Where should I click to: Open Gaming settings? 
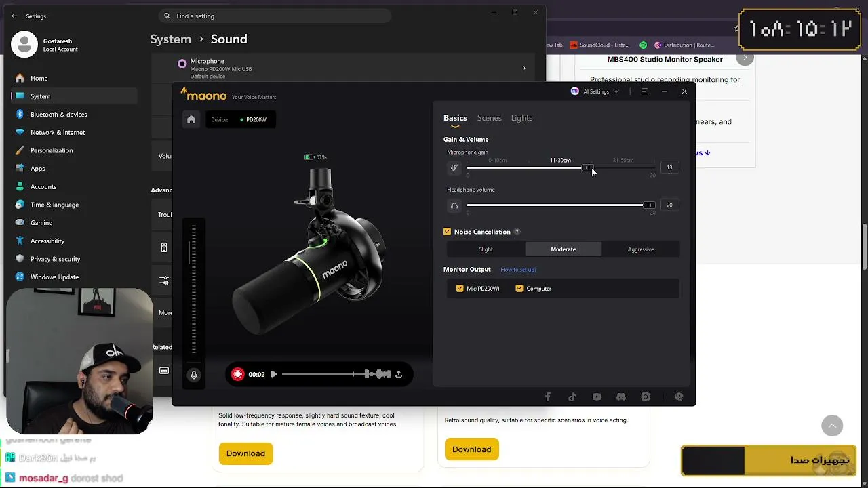(74, 223)
